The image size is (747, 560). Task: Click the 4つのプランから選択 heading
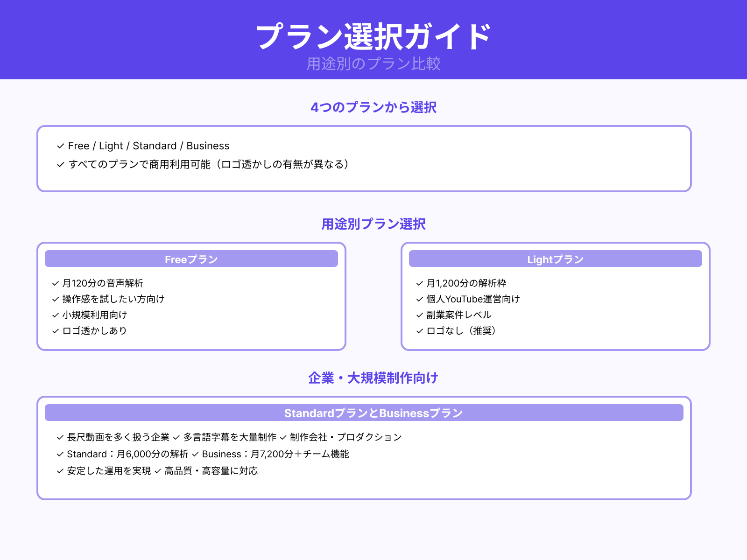click(x=373, y=107)
